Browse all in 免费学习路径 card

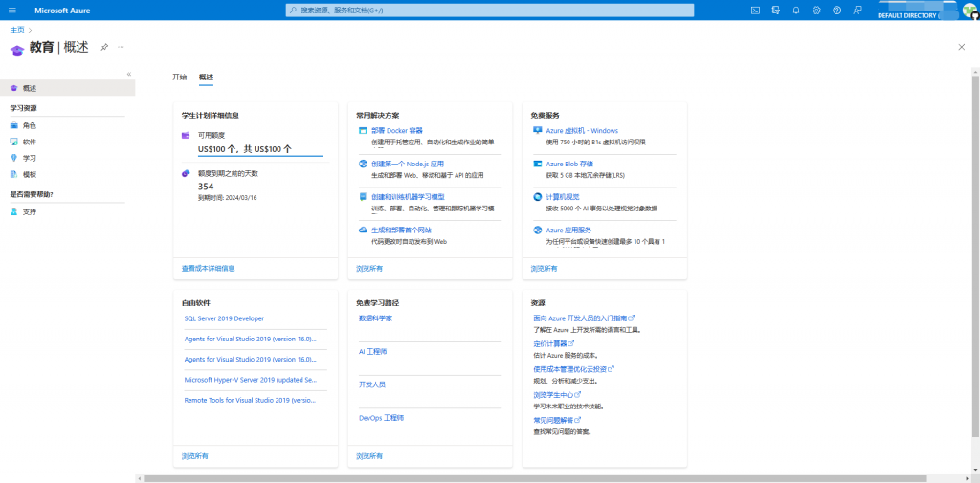[x=369, y=456]
